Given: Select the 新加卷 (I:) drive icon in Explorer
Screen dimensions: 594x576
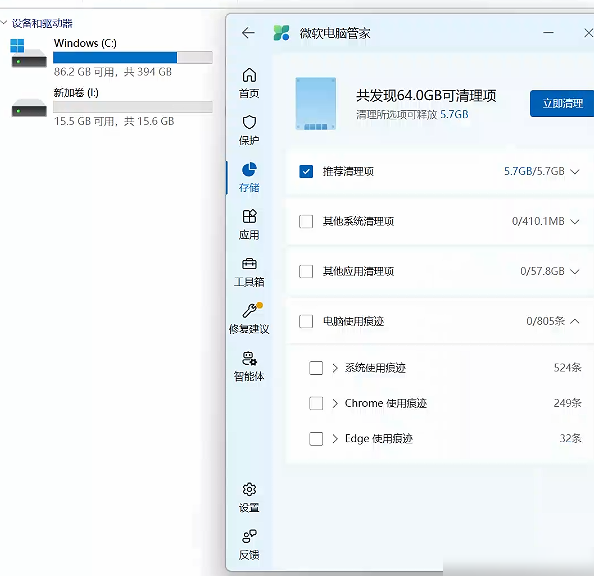Looking at the screenshot, I should tap(29, 108).
